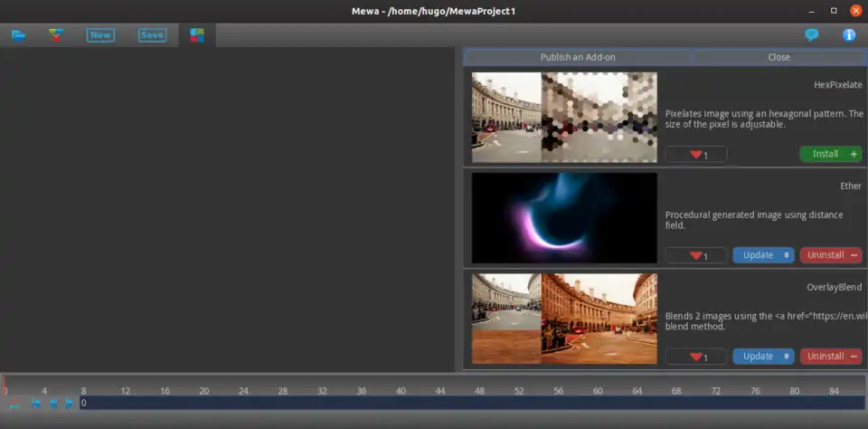Uninstall the OverlayBlend add-on
Viewport: 868px width, 429px height.
[x=830, y=357]
